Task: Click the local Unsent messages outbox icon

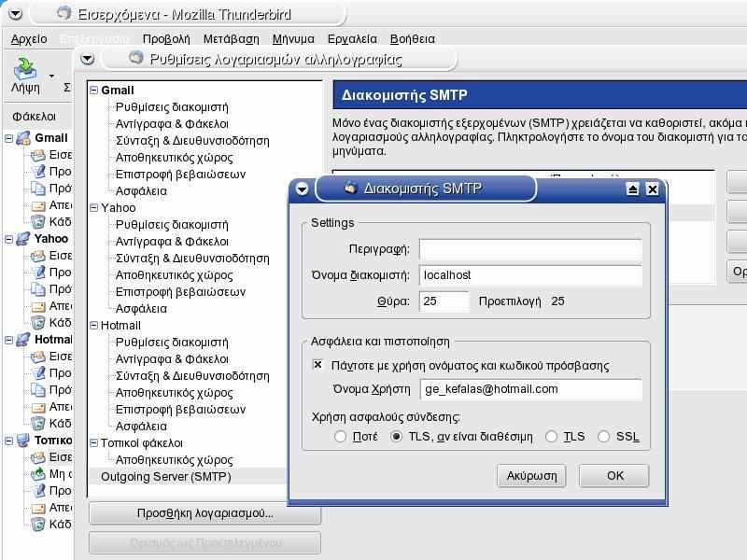Action: pyautogui.click(x=37, y=474)
